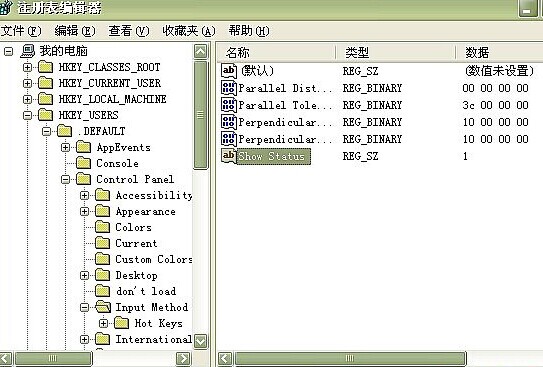The height and width of the screenshot is (367, 543).
Task: Click the Custom Colors folder icon
Action: pyautogui.click(x=103, y=259)
